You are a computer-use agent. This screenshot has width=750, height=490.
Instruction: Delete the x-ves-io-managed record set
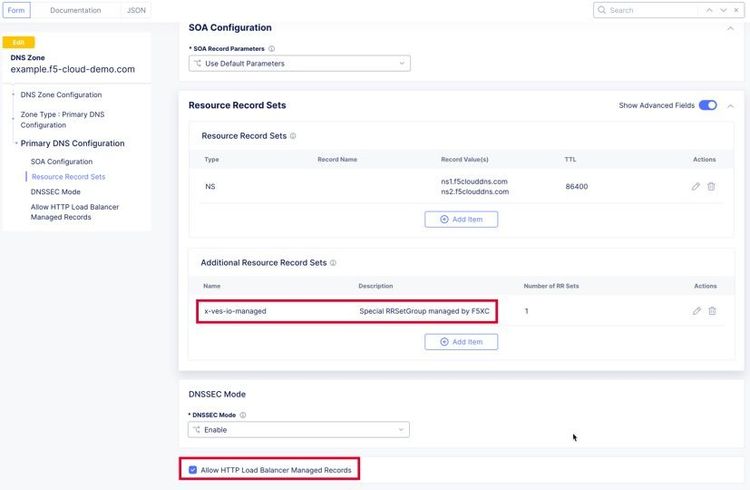(712, 311)
